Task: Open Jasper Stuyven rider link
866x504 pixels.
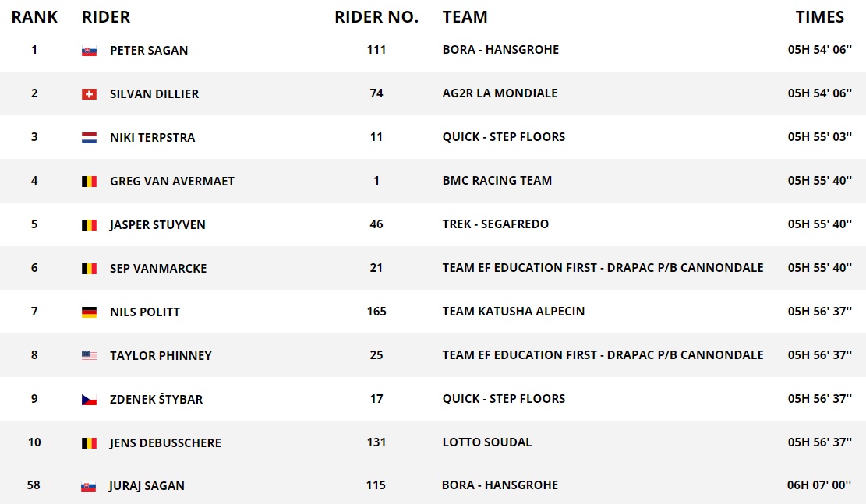Action: (157, 225)
